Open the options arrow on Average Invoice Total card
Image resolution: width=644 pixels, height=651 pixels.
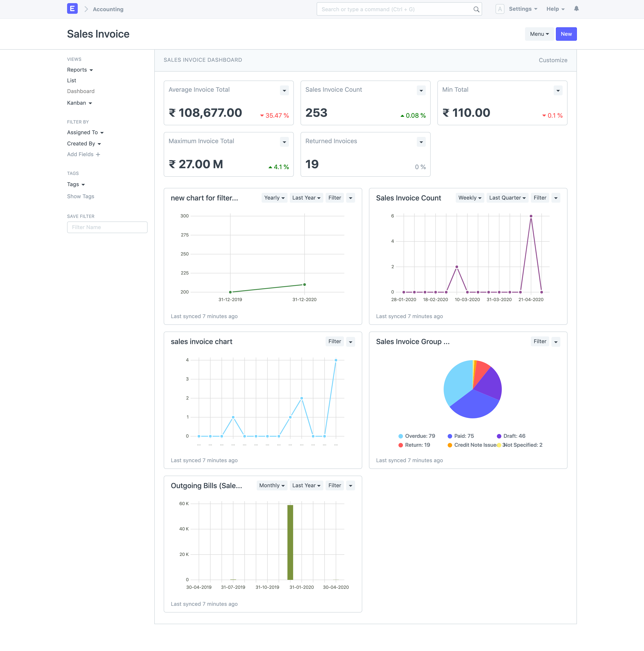[284, 91]
